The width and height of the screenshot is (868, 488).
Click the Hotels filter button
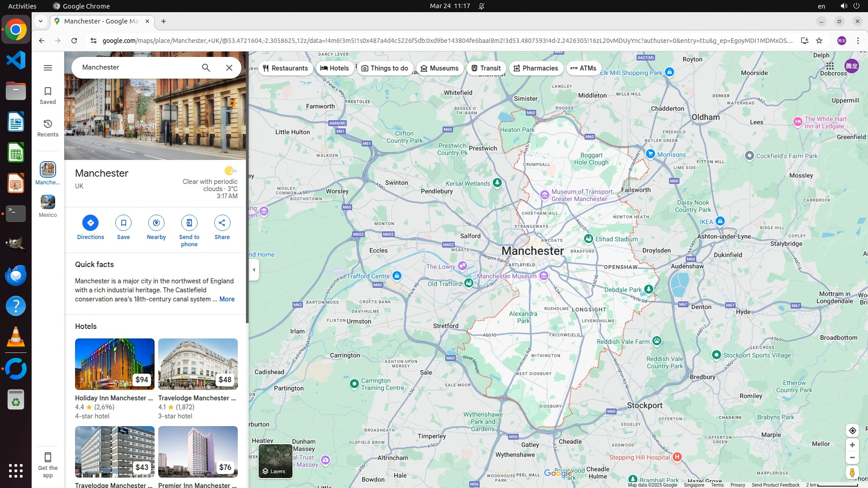[x=335, y=68]
